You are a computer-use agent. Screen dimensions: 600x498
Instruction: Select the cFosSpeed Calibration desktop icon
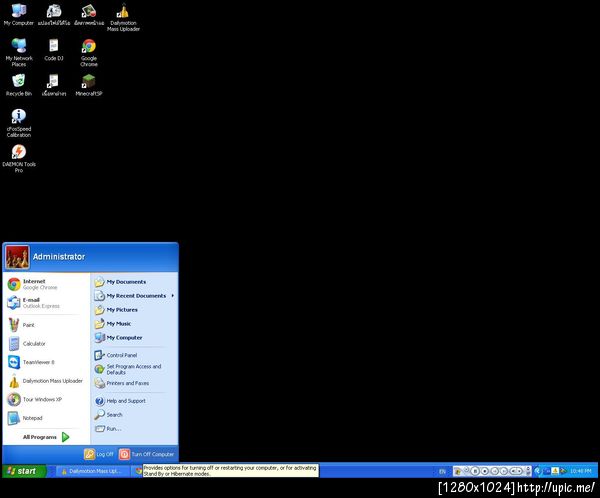pos(19,123)
